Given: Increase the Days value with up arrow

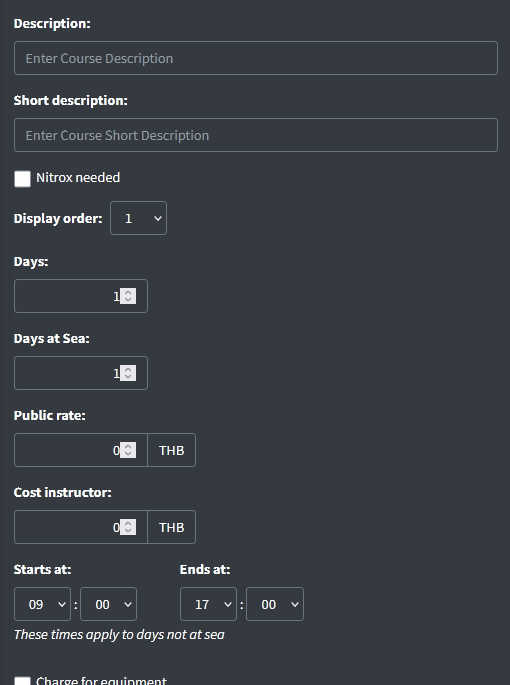Looking at the screenshot, I should [128, 292].
